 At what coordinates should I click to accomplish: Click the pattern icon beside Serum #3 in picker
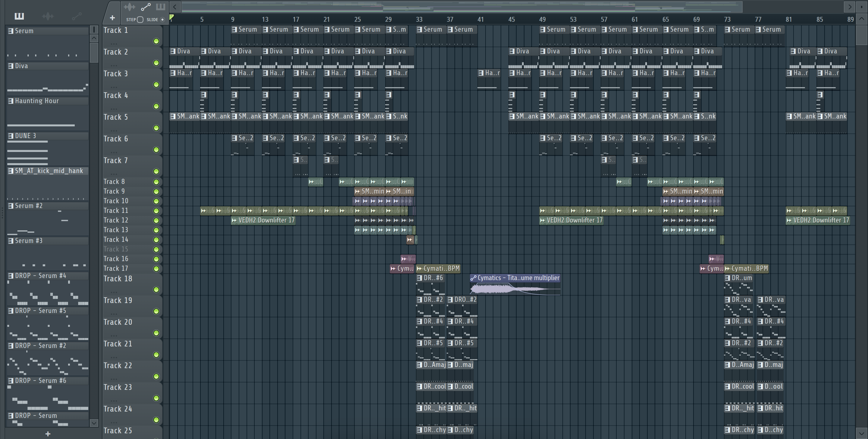tap(11, 241)
